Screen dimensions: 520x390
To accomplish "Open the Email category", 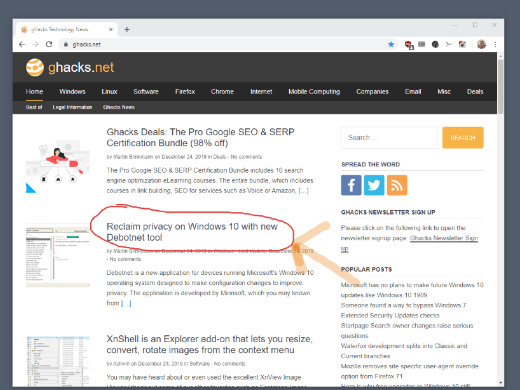I will point(413,91).
